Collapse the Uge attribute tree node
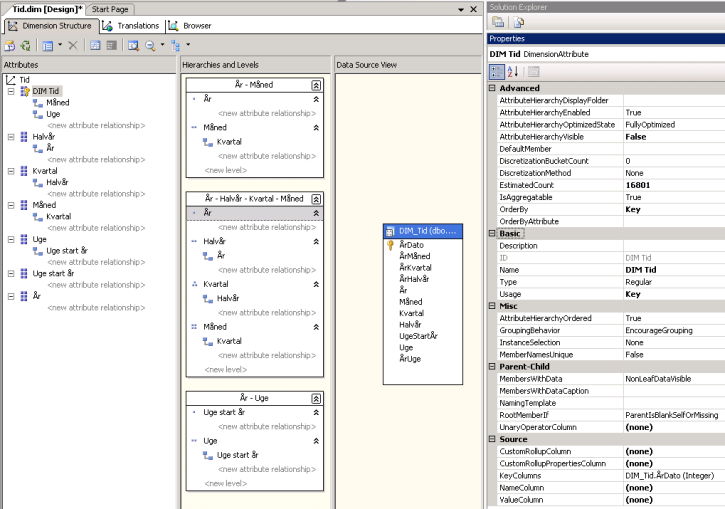The width and height of the screenshot is (725, 509). pyautogui.click(x=11, y=239)
